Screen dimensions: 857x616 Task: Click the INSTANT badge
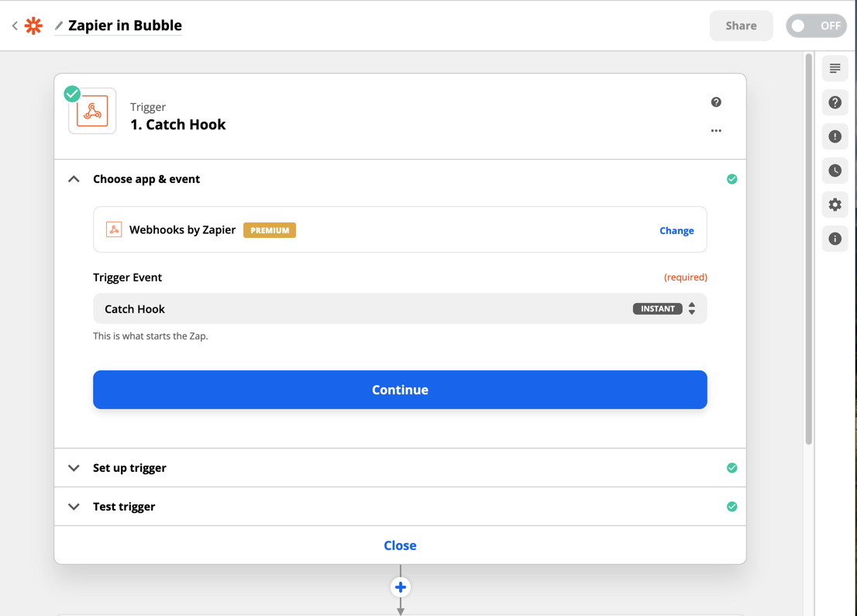coord(658,309)
